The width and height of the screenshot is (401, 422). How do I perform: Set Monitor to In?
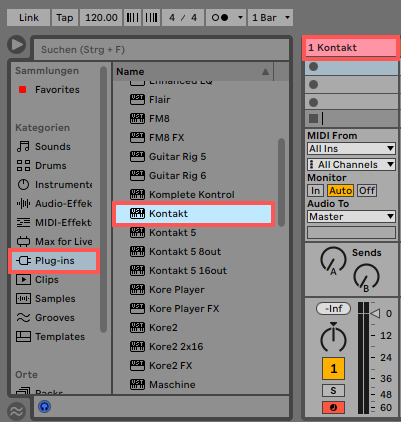315,191
